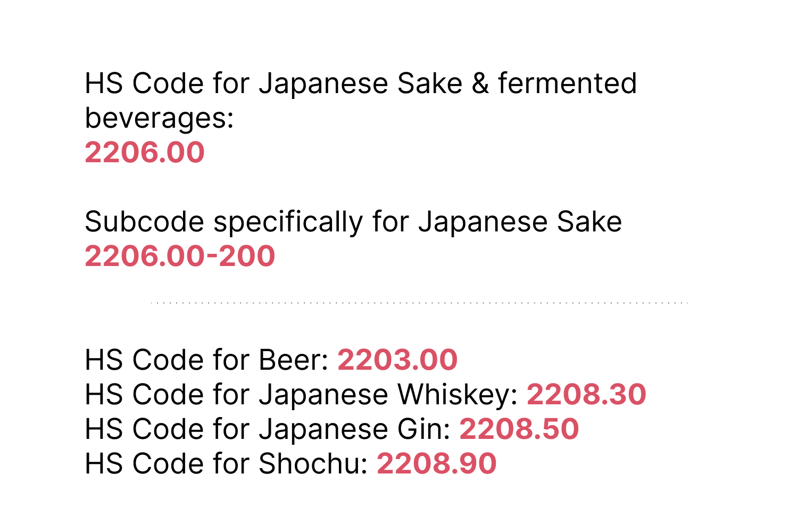
Task: Click the word 'Subcode'
Action: [x=144, y=222]
